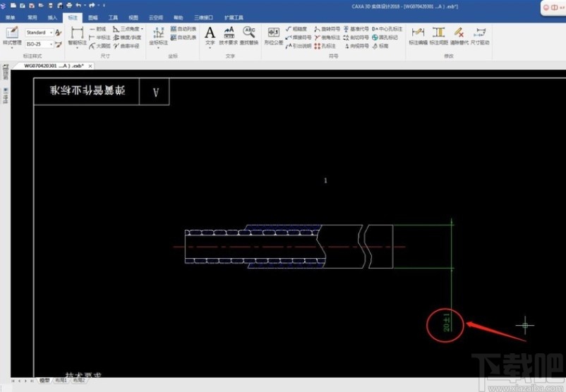Switch to the 模型 model layout tab

(x=44, y=381)
